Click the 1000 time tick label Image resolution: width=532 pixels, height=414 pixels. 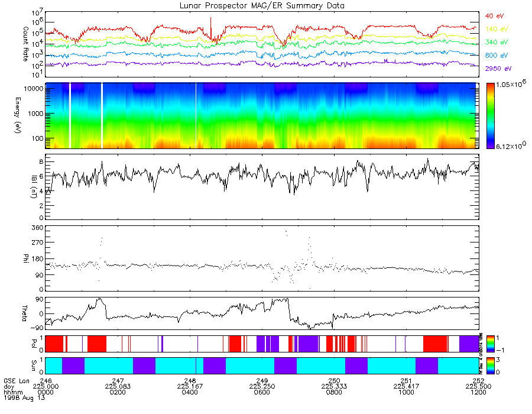pyautogui.click(x=406, y=392)
